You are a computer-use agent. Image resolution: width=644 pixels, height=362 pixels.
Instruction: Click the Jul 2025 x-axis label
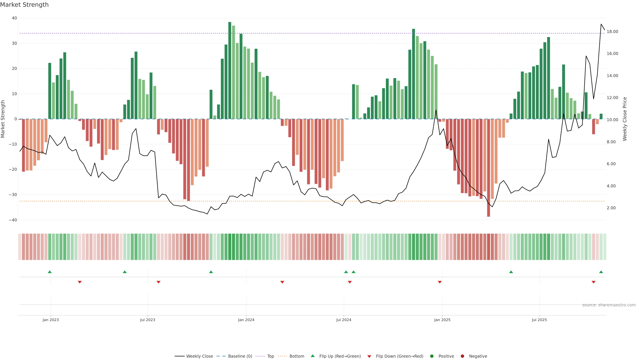pyautogui.click(x=539, y=320)
